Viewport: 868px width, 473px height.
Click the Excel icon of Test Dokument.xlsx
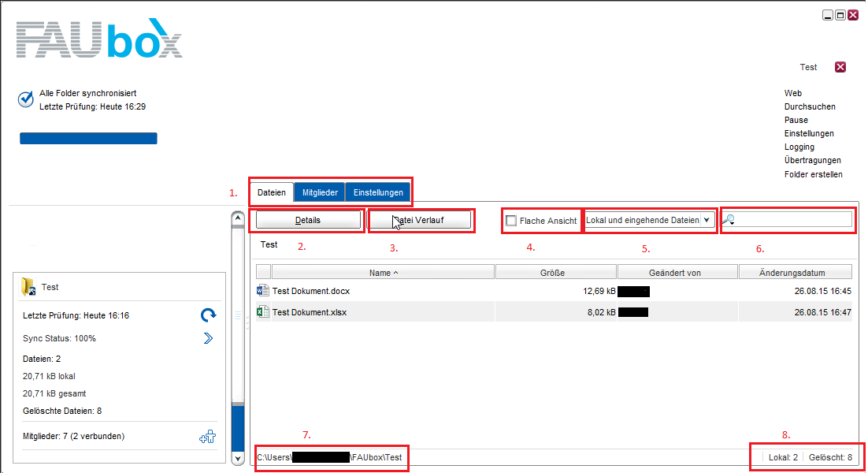[x=263, y=312]
